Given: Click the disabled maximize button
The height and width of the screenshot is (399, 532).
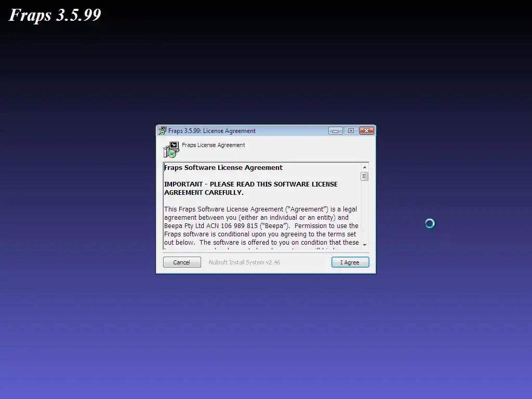Looking at the screenshot, I should point(351,130).
